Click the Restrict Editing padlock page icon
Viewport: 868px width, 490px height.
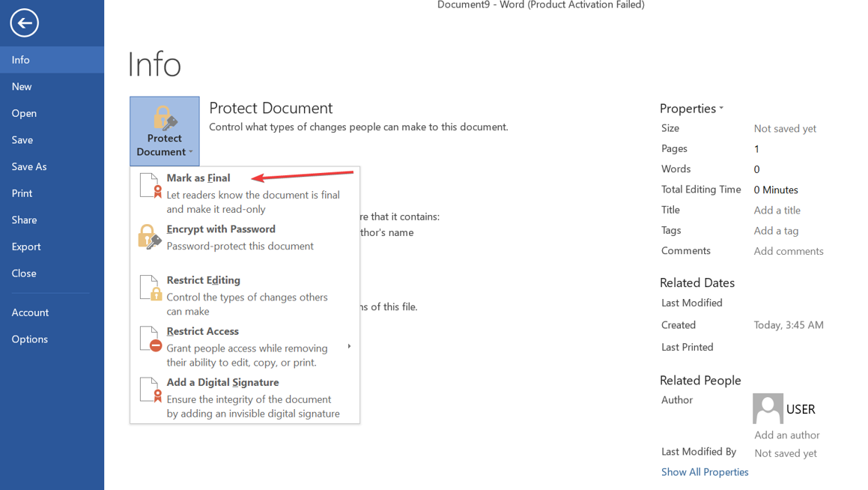point(150,288)
